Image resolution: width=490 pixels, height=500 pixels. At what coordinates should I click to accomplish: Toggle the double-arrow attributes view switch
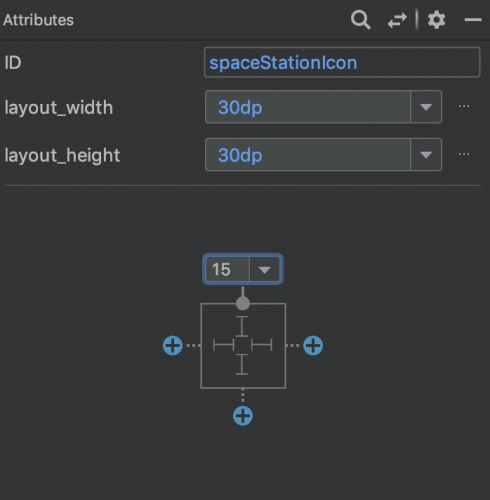coord(397,20)
